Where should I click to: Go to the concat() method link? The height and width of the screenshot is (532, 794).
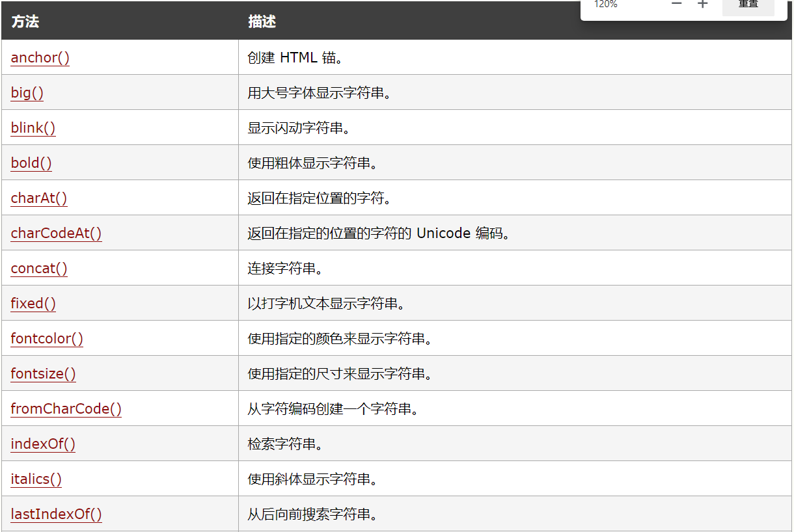(x=39, y=269)
